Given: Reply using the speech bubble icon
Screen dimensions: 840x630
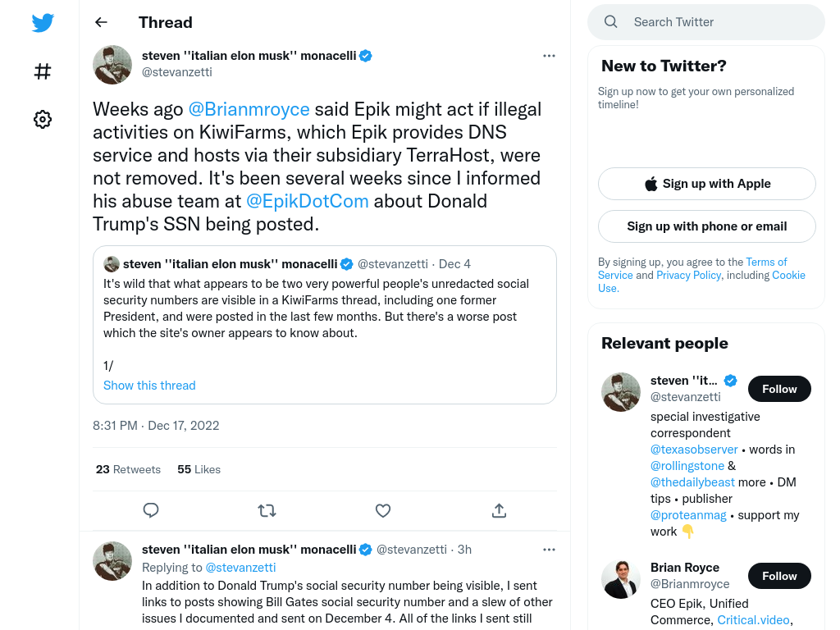Looking at the screenshot, I should tap(151, 510).
